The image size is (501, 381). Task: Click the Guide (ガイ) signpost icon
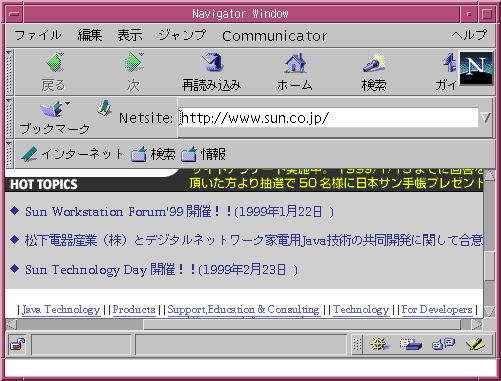[x=450, y=63]
